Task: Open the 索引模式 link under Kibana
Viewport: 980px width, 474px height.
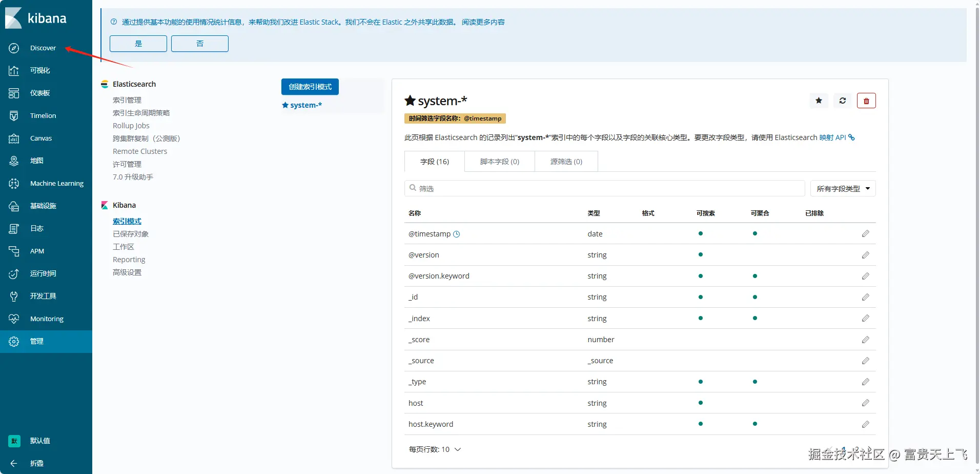Action: 127,221
